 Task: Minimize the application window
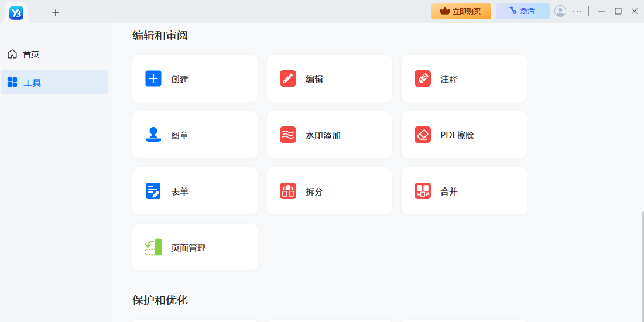click(602, 11)
